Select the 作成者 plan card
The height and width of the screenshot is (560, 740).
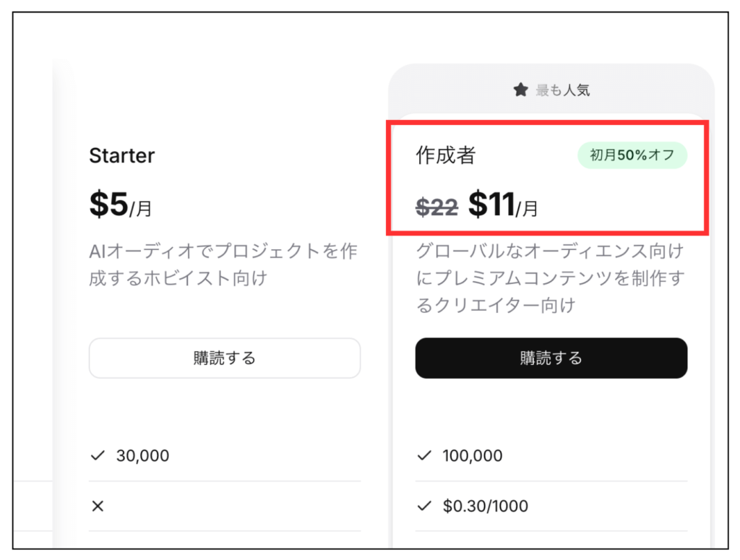(x=551, y=289)
